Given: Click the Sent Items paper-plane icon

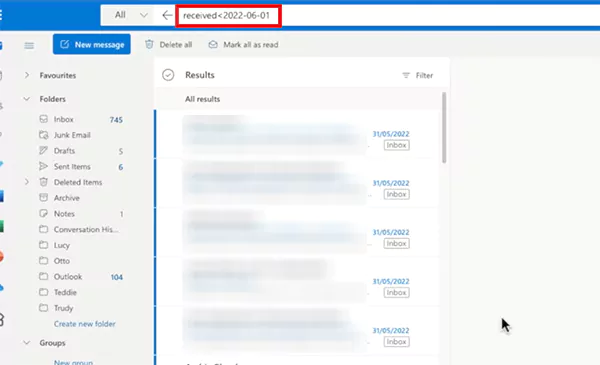Looking at the screenshot, I should (x=44, y=166).
